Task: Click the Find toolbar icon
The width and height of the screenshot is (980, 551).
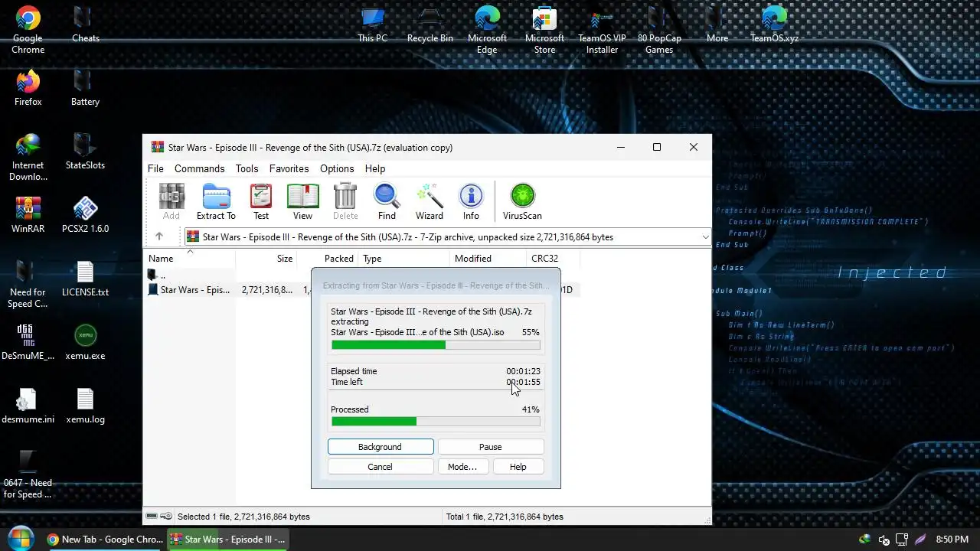Action: click(x=387, y=202)
